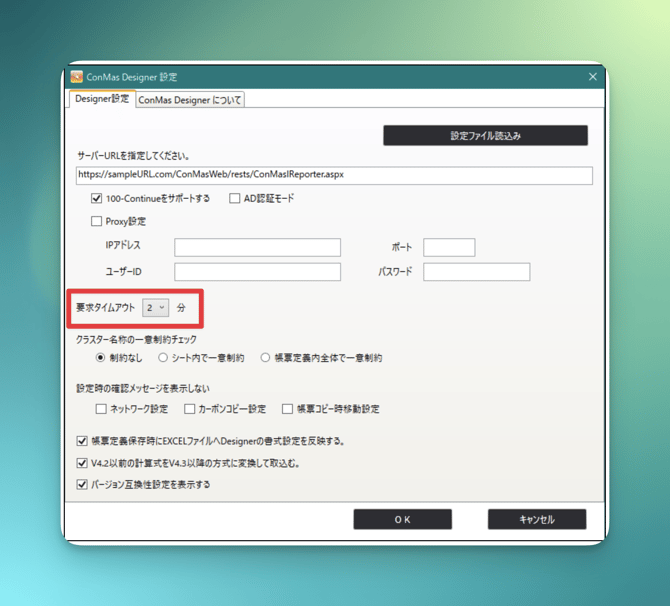Select the 帳票定義内全体で一意制約 radio button
Screen dimensions: 670x606
pos(265,358)
